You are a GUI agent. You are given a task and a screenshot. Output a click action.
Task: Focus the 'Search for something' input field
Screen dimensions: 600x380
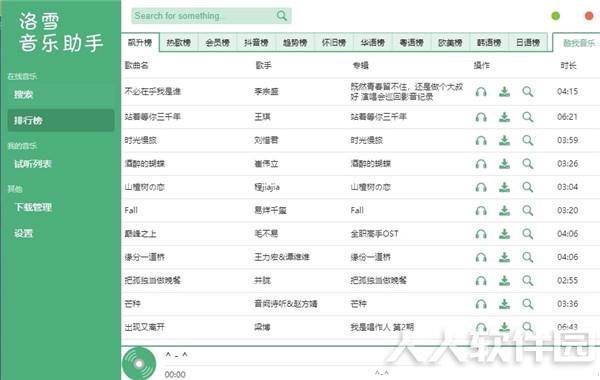coord(211,16)
